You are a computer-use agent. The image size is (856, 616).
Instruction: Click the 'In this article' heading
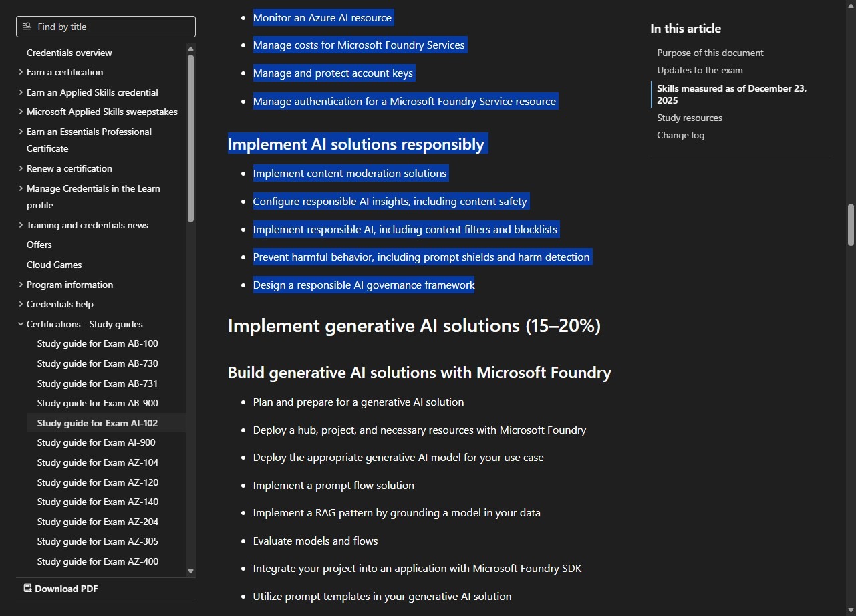click(x=686, y=29)
